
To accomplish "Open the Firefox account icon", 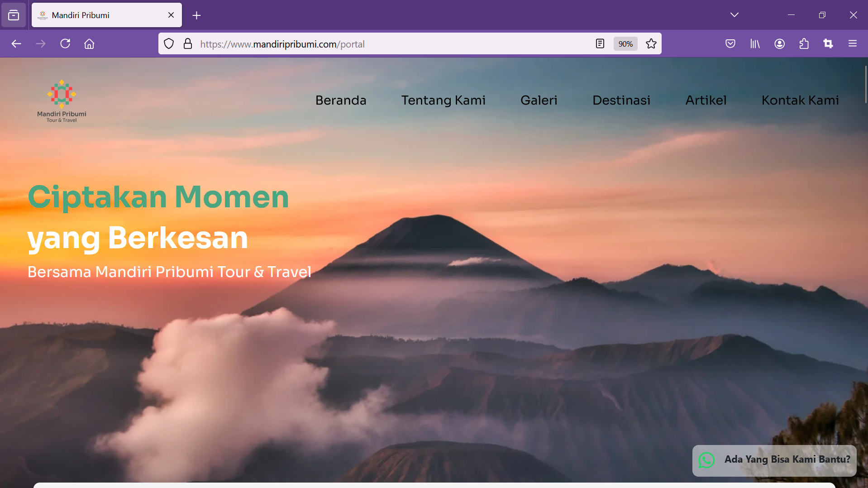I will (779, 44).
